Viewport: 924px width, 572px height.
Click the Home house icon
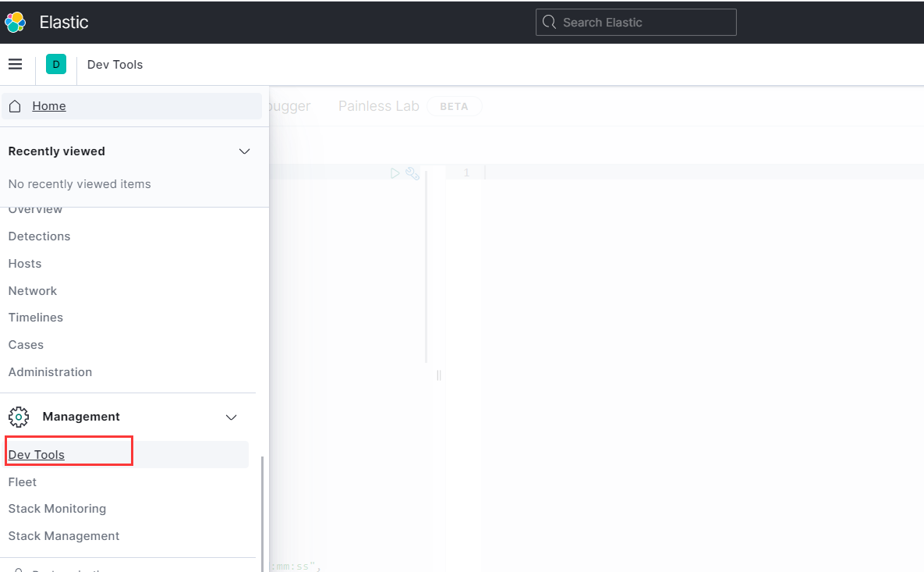16,106
